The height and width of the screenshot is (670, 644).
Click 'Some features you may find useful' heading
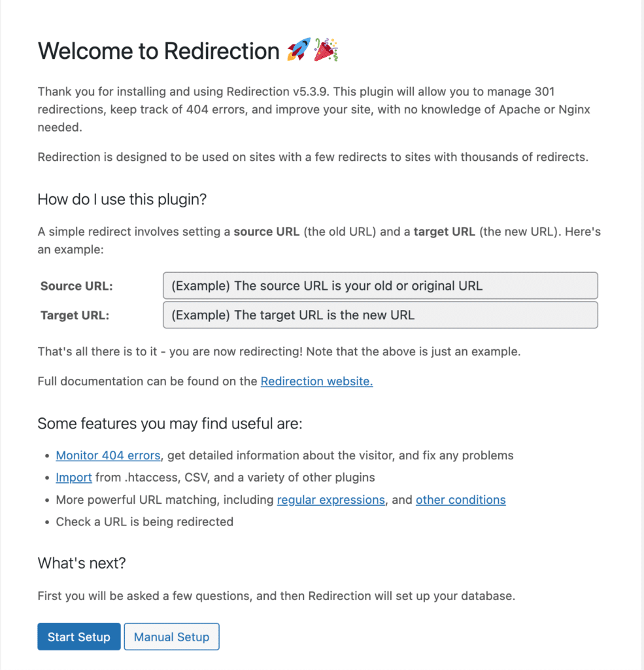[170, 423]
